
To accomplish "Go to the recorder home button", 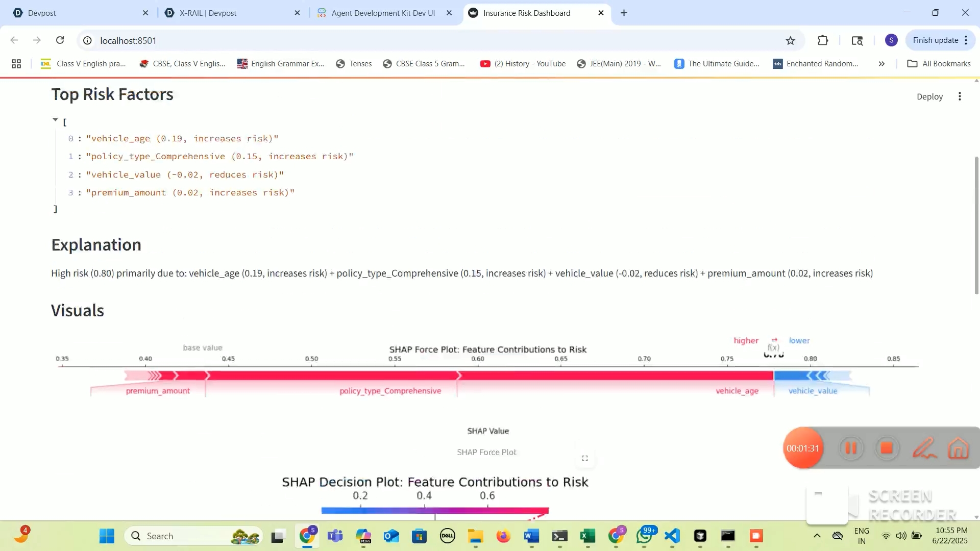I will point(958,448).
